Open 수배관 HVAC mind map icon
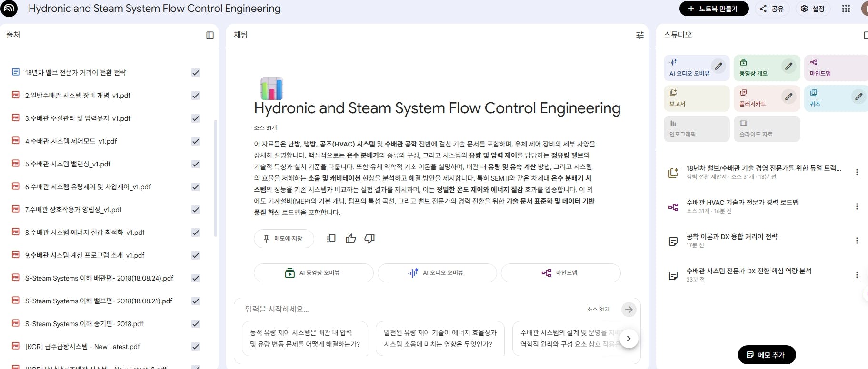This screenshot has width=868, height=369. point(673,207)
